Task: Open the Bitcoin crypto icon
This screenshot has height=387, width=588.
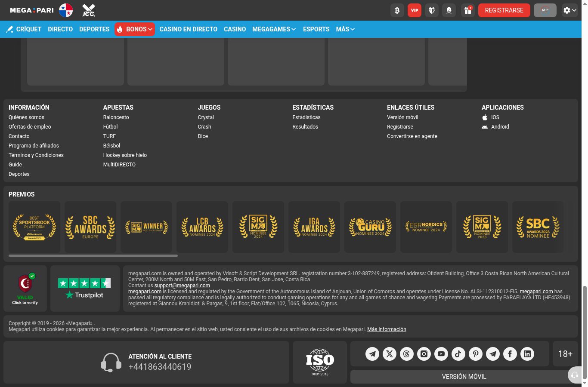Action: 397,10
